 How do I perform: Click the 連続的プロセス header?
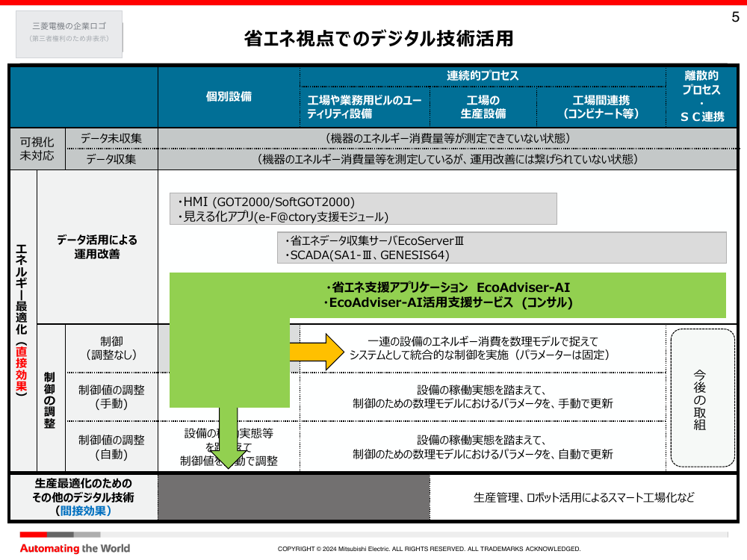(x=483, y=75)
